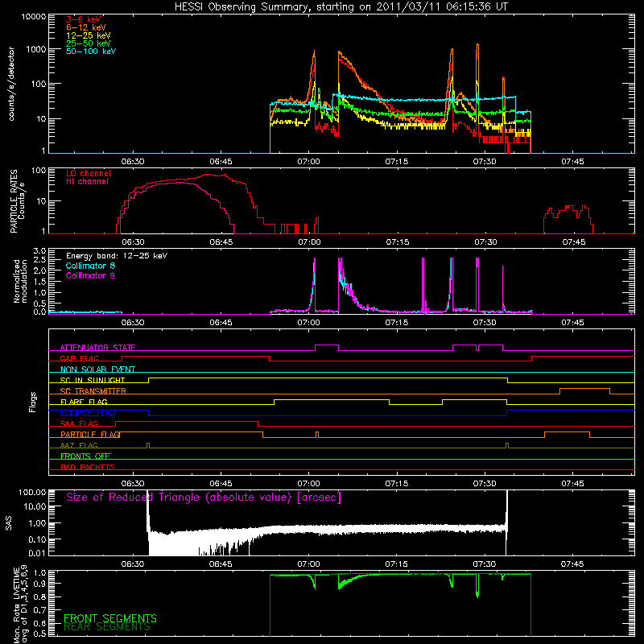Click the 'AAZ FLAG' label
This screenshot has height=644, width=644.
pos(79,445)
